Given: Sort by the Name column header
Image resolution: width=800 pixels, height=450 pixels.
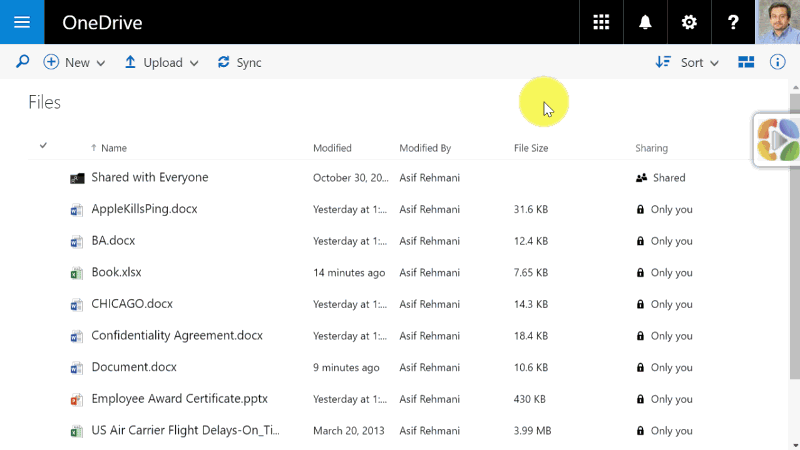Looking at the screenshot, I should [x=114, y=148].
